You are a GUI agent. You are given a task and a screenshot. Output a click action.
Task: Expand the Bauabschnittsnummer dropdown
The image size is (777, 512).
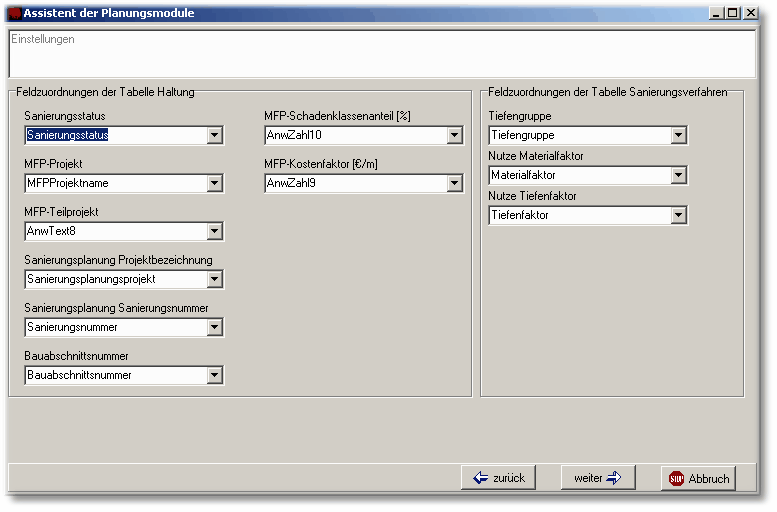214,375
